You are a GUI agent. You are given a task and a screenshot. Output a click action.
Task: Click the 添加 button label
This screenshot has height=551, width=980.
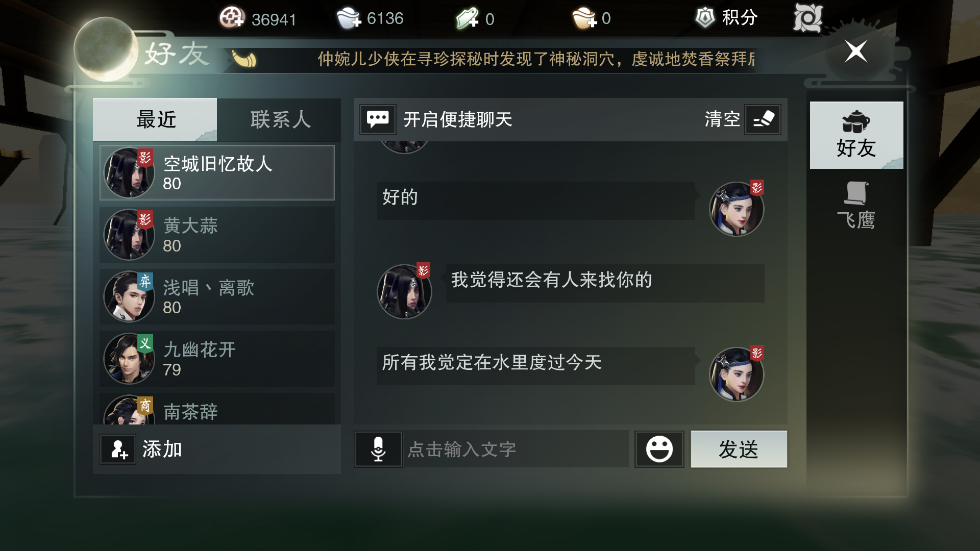[x=162, y=449]
